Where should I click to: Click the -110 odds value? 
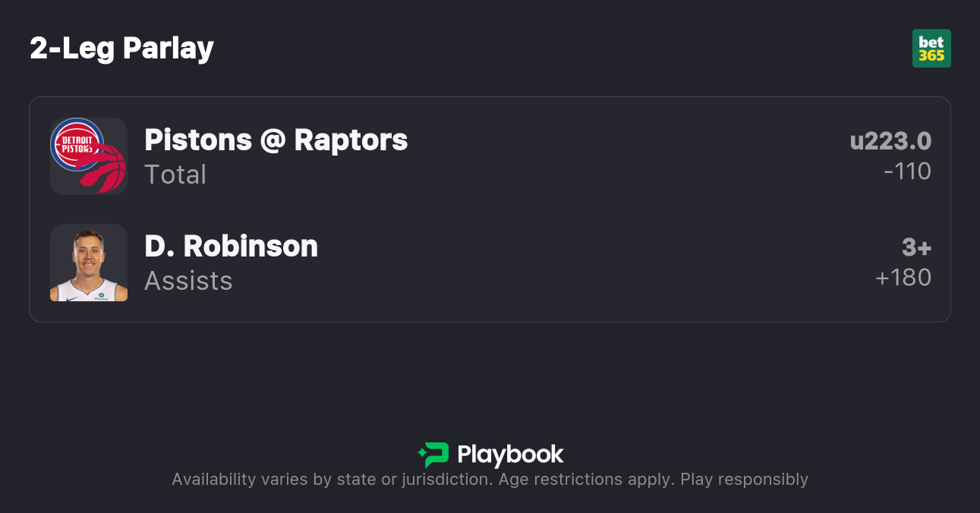[x=907, y=172]
